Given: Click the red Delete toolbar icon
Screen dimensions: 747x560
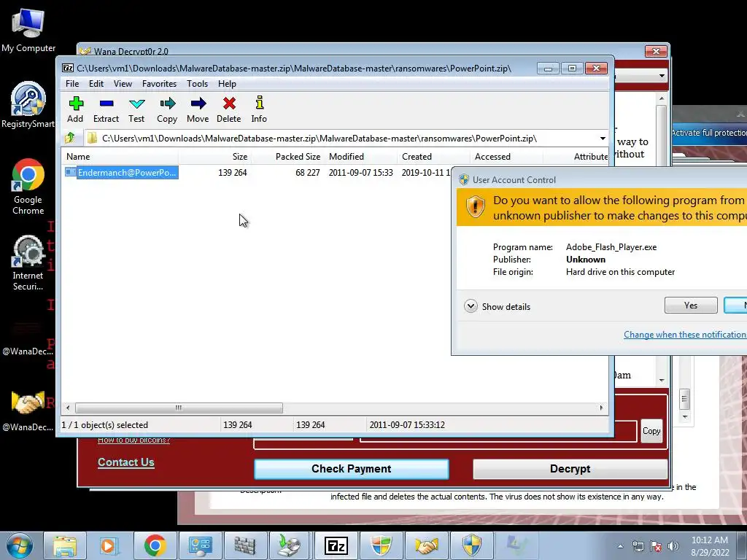Looking at the screenshot, I should click(x=229, y=109).
